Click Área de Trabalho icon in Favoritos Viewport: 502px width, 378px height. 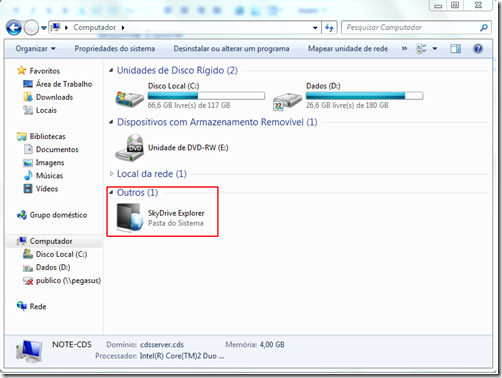pyautogui.click(x=28, y=84)
